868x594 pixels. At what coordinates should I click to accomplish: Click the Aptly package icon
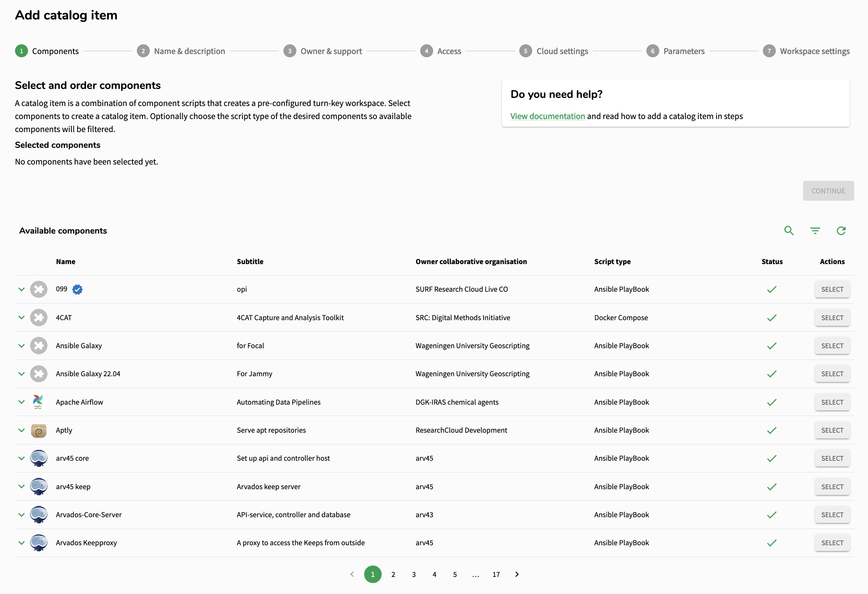point(39,430)
